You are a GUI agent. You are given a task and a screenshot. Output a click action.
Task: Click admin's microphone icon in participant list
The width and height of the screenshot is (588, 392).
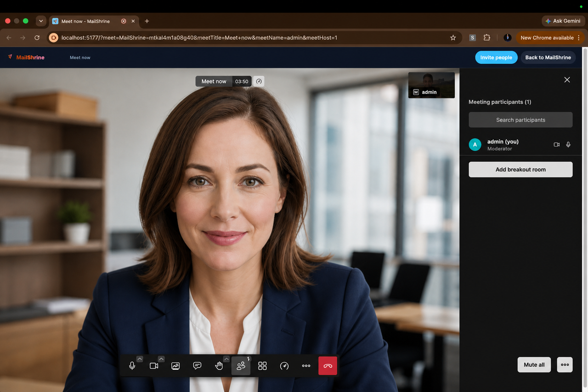click(568, 144)
